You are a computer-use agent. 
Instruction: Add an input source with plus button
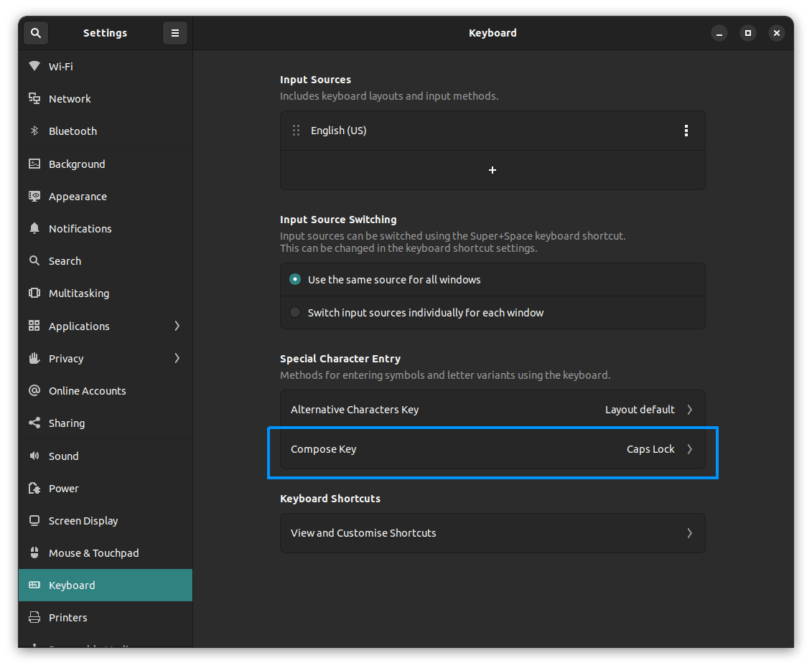pyautogui.click(x=493, y=170)
